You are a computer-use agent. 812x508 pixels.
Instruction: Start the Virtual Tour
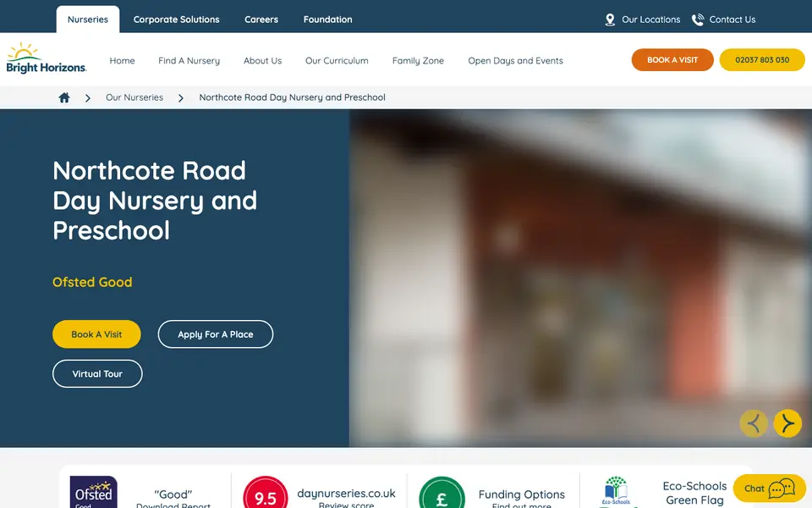[x=97, y=373]
